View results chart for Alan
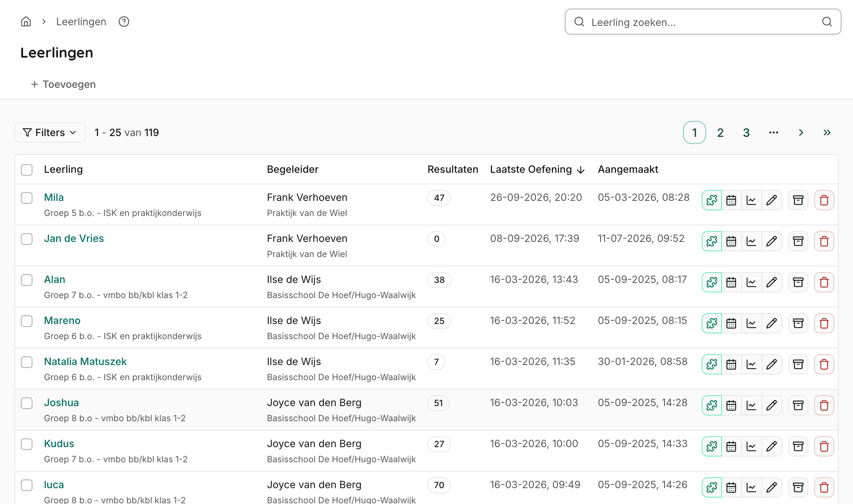Viewport: 853px width, 504px height. coord(751,282)
